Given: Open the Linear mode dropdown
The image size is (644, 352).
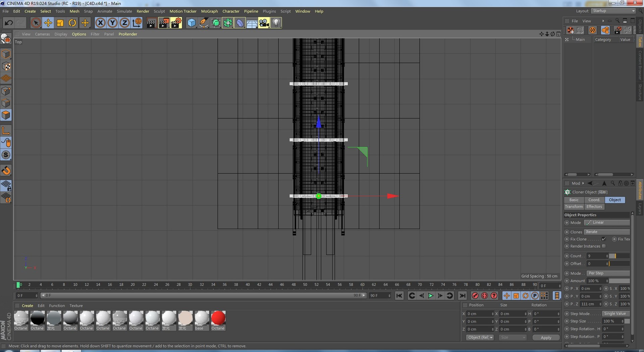Looking at the screenshot, I should [x=607, y=222].
